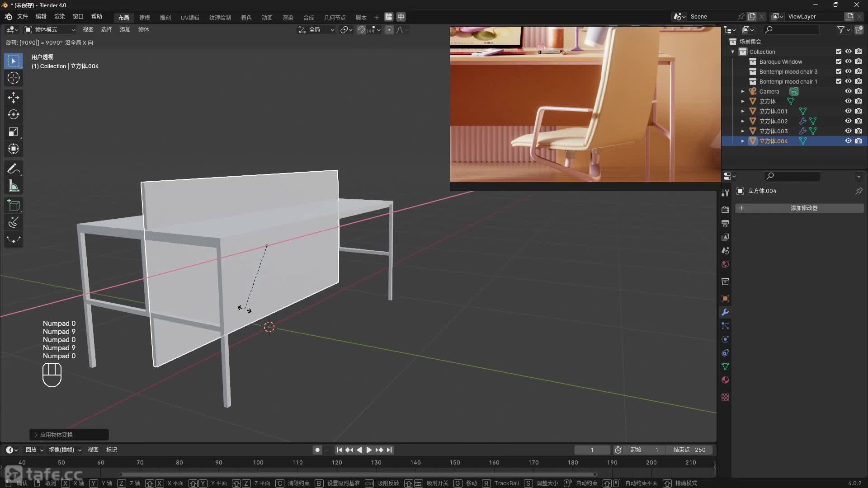Collapse the Collection in the outliner
Image resolution: width=868 pixels, height=488 pixels.
click(732, 52)
